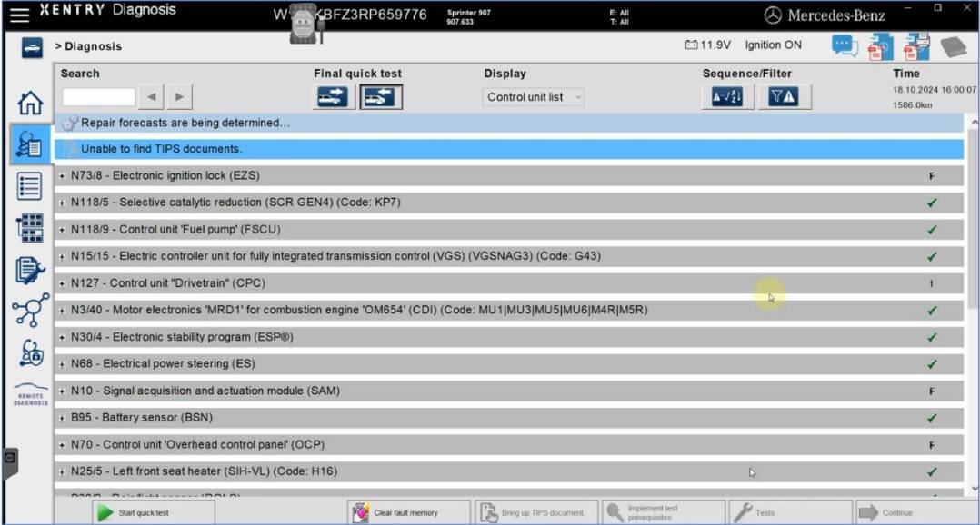This screenshot has height=525, width=980.
Task: Click the printer icon in the header
Action: pos(916,45)
